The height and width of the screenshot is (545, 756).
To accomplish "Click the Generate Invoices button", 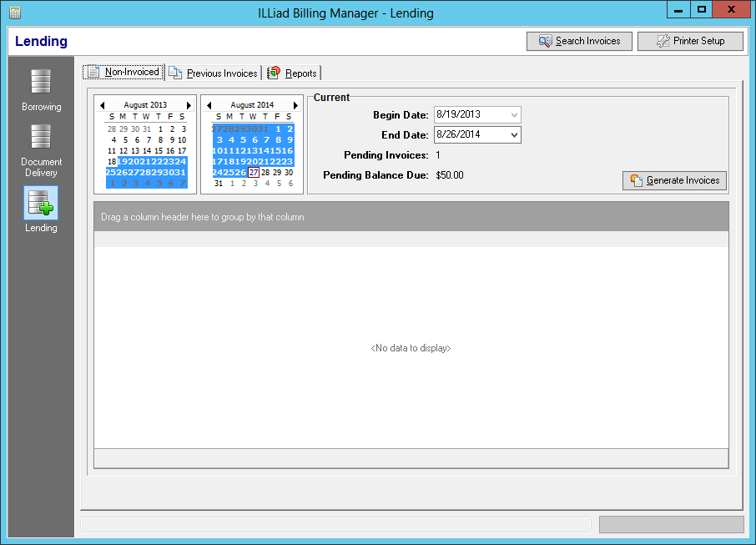I will pyautogui.click(x=674, y=179).
